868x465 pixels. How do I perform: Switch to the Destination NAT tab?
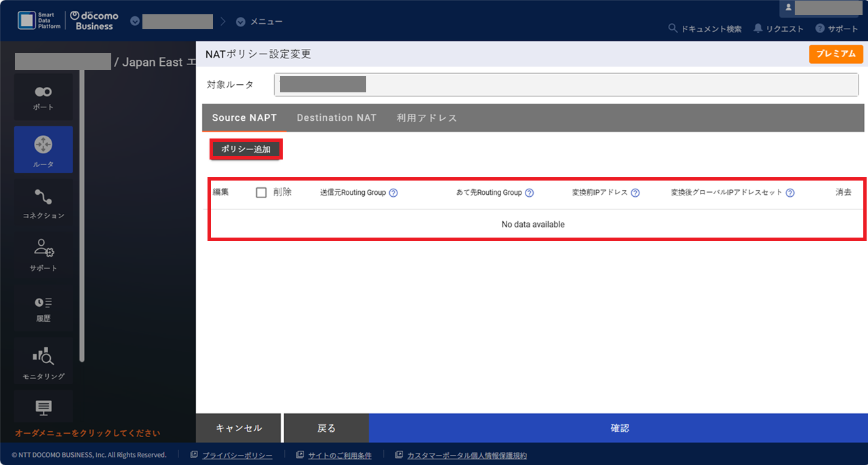(x=336, y=118)
